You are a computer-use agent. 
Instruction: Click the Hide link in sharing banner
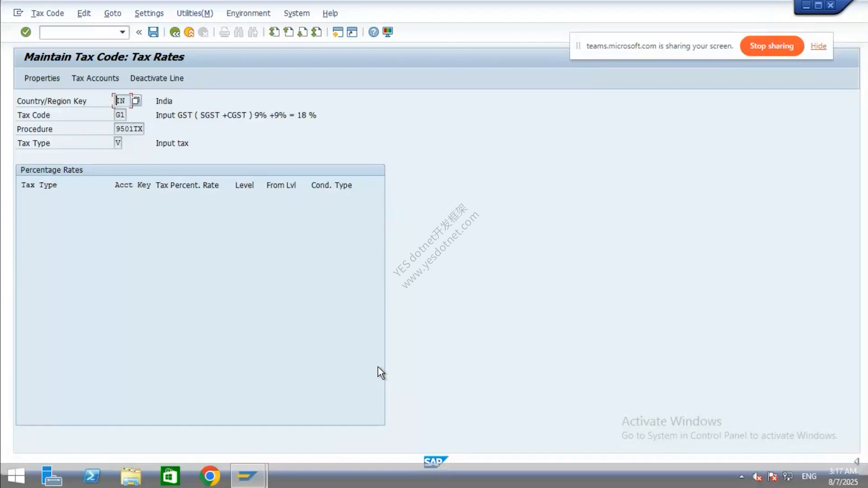tap(818, 46)
